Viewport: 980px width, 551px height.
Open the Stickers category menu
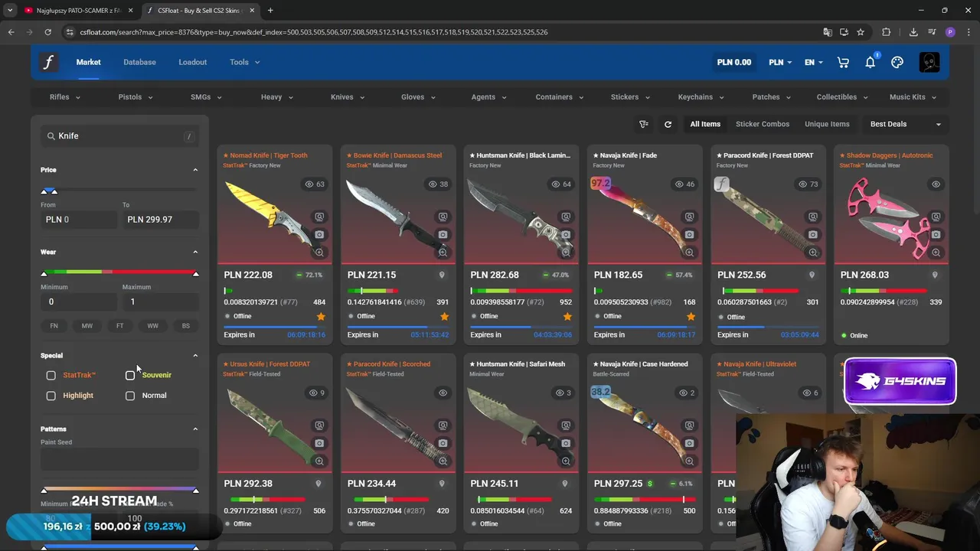point(630,97)
